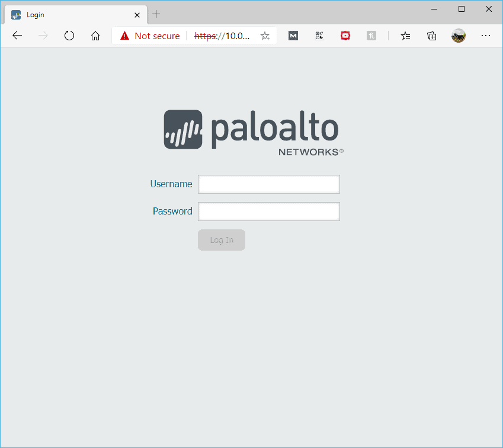Image resolution: width=503 pixels, height=448 pixels.
Task: Click the address bar URL
Action: point(222,36)
